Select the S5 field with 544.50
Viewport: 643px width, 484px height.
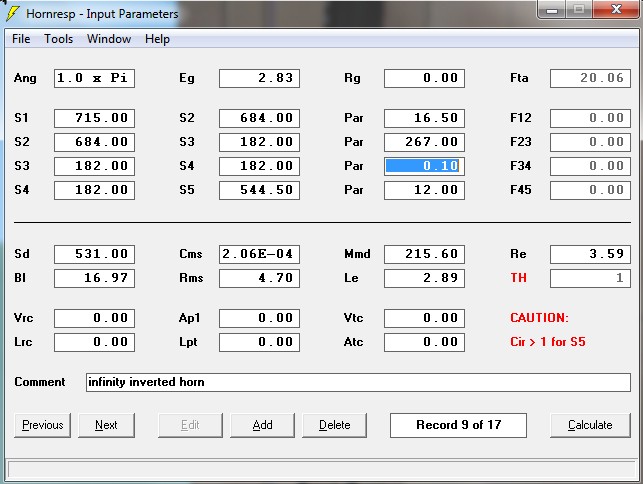[259, 190]
